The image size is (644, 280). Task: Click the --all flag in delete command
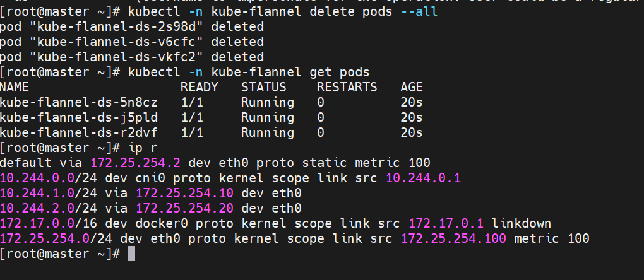coord(419,12)
